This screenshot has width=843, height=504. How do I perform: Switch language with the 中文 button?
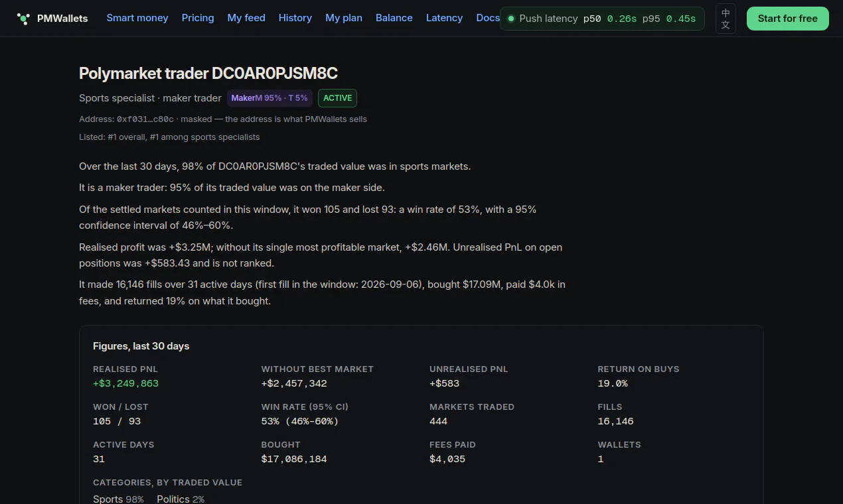(x=726, y=19)
